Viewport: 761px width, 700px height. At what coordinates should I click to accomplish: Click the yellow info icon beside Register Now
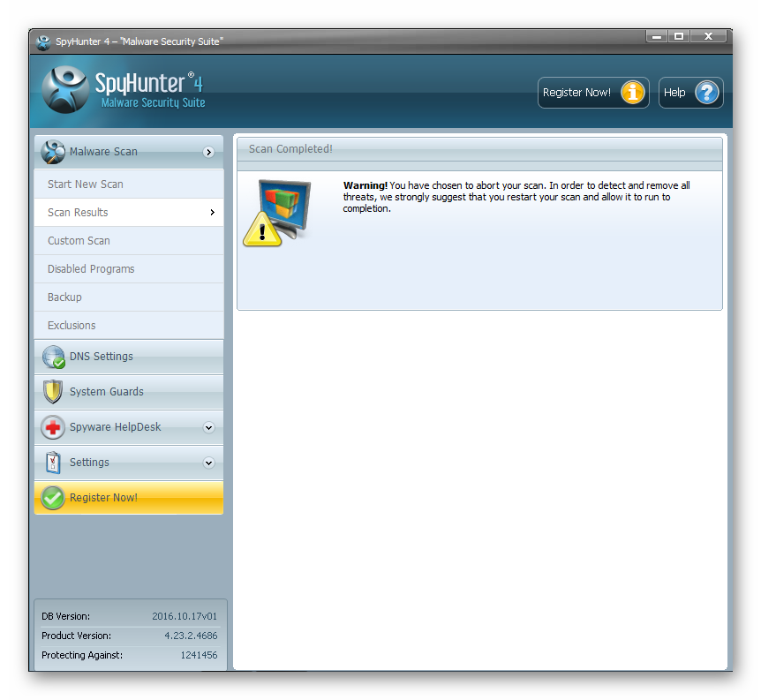[632, 92]
